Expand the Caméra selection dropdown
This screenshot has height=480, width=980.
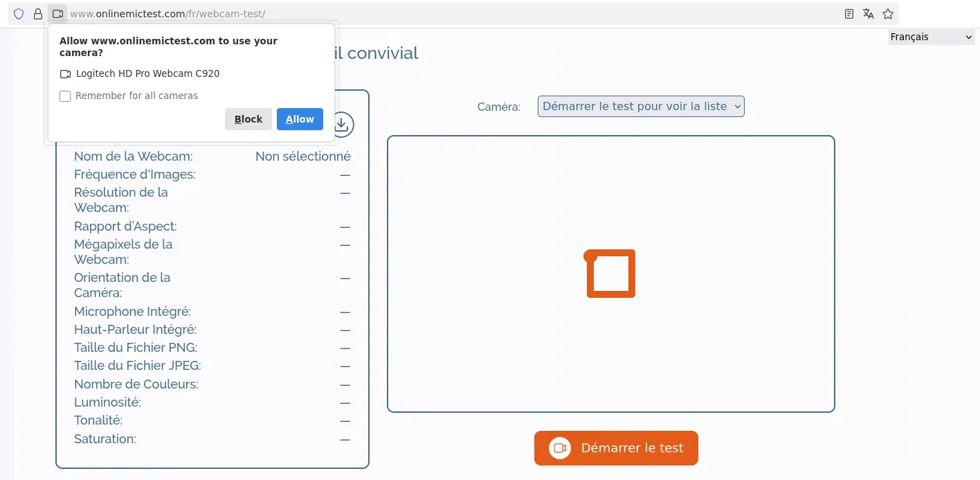[641, 107]
